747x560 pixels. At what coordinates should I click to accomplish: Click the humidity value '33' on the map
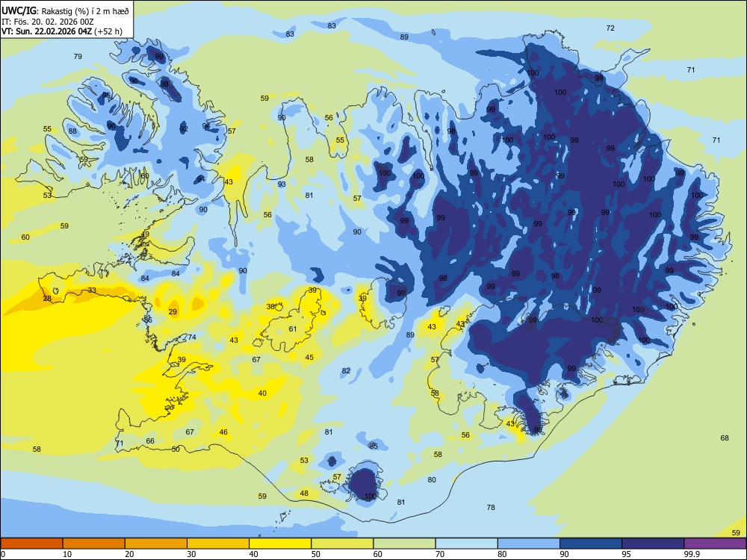pyautogui.click(x=92, y=290)
